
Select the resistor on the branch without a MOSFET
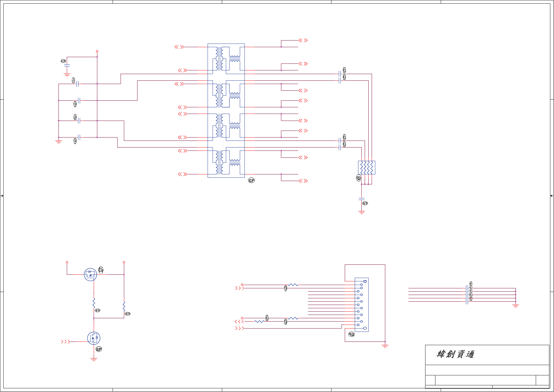[124, 306]
